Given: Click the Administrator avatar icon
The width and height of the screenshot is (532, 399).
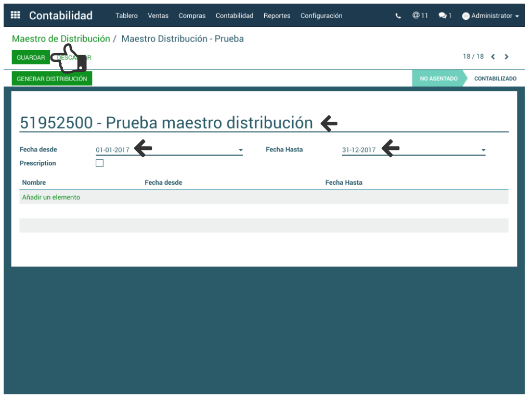Looking at the screenshot, I should [x=466, y=16].
